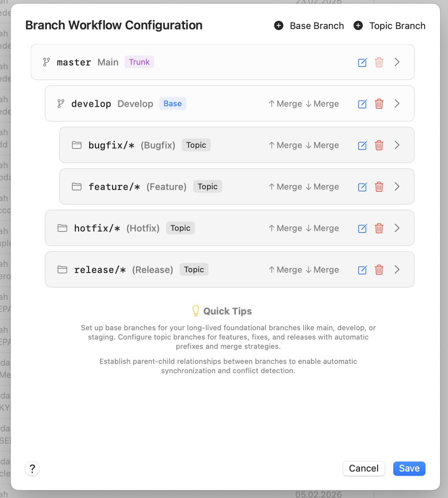Edit the bugfix/* topic branch

362,145
